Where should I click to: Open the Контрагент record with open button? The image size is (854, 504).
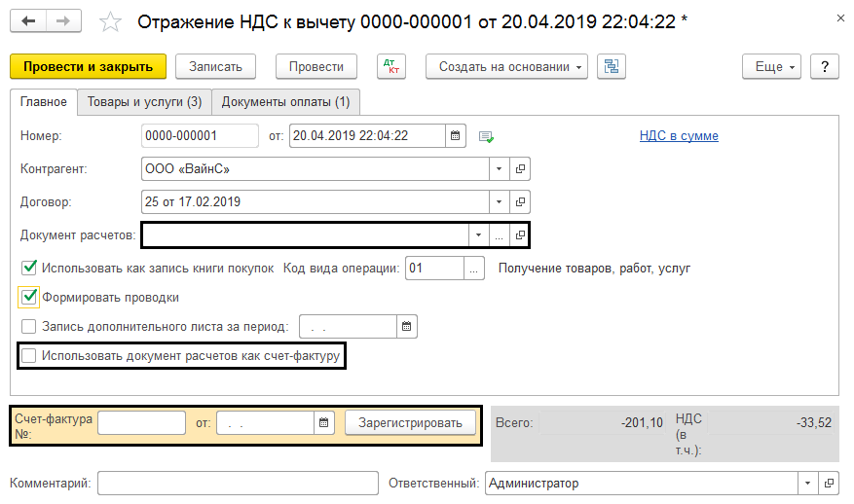(x=520, y=169)
